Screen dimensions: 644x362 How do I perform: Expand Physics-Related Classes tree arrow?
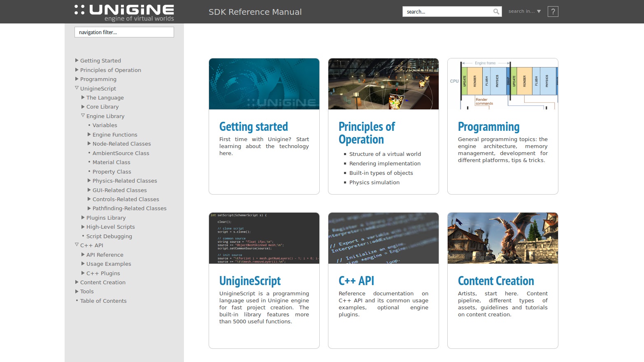click(89, 181)
